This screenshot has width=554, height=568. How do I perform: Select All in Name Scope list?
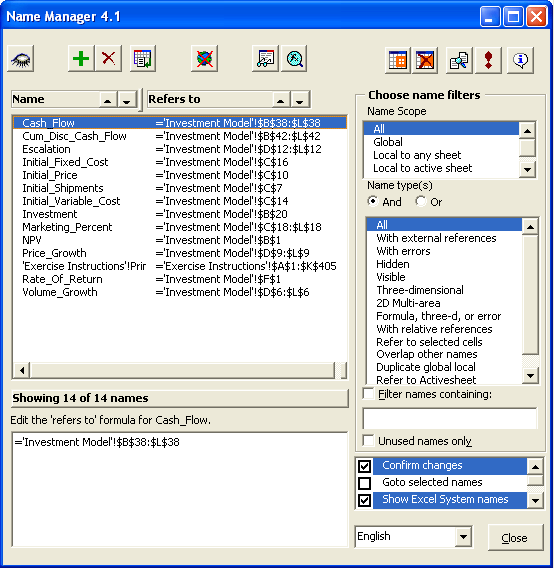click(441, 129)
